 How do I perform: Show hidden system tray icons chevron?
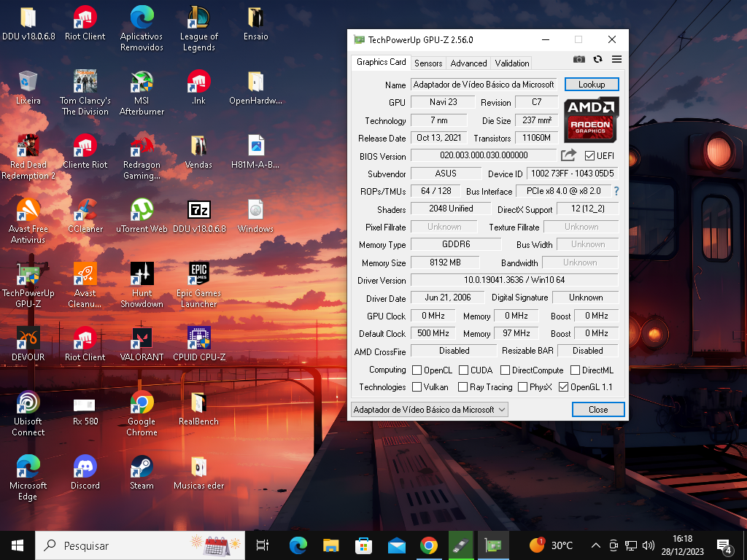595,545
